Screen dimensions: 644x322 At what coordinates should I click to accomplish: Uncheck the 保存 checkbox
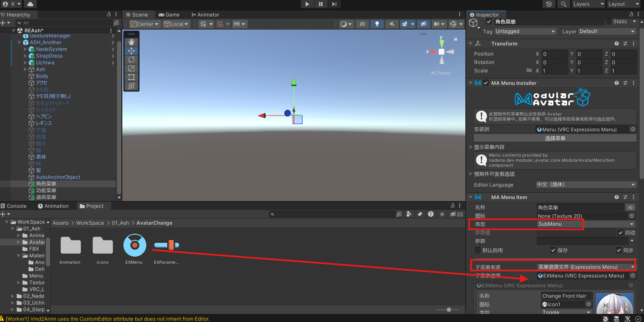click(553, 250)
